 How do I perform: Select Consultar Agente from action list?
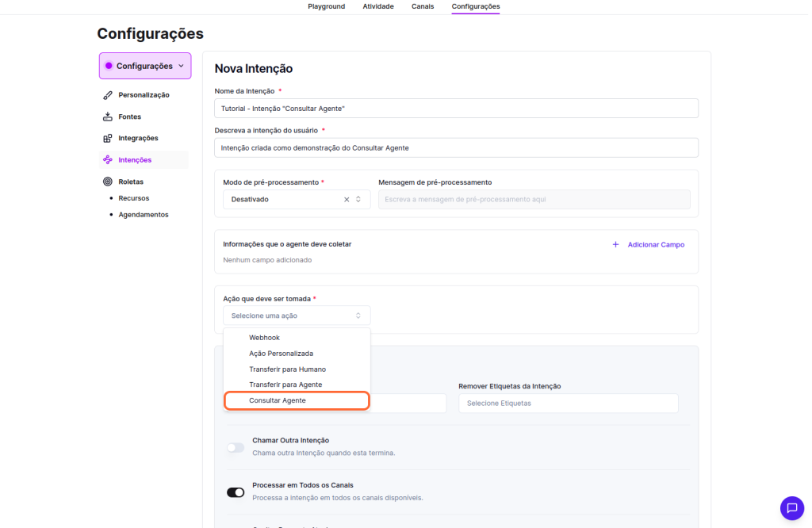pyautogui.click(x=278, y=400)
